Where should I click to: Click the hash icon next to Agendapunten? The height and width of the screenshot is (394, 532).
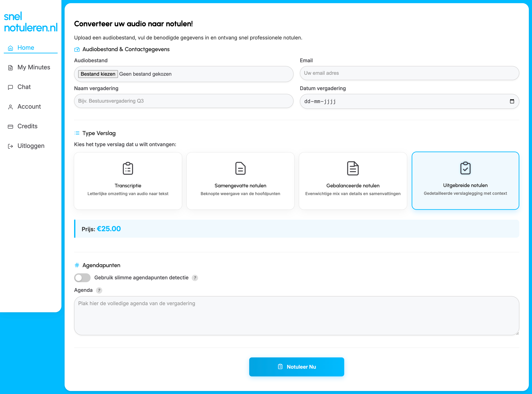click(x=77, y=265)
